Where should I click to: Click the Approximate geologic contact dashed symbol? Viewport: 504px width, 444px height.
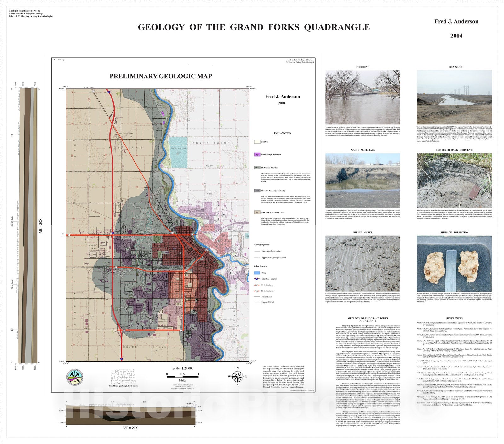pyautogui.click(x=257, y=257)
